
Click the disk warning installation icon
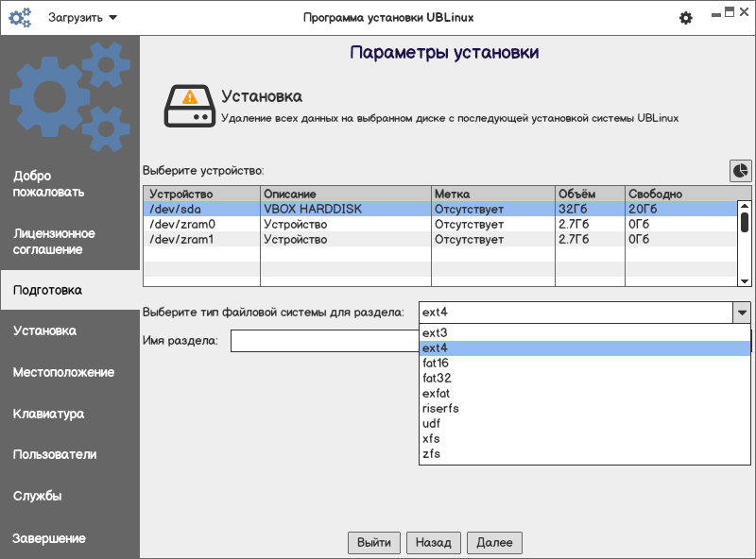[x=190, y=105]
